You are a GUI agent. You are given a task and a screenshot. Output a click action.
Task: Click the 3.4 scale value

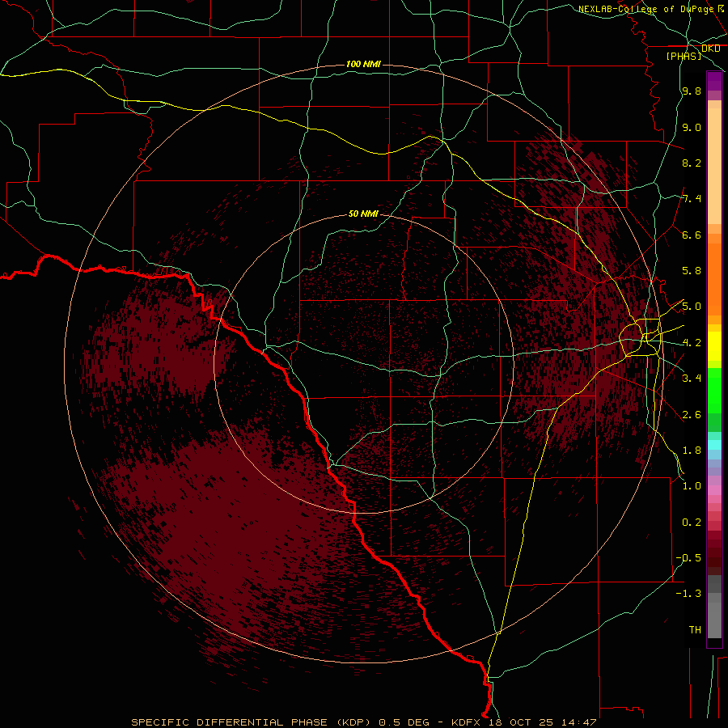(x=692, y=379)
